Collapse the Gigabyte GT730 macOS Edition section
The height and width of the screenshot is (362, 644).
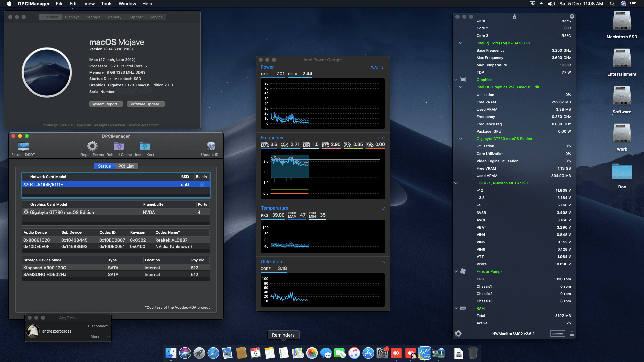(460, 139)
